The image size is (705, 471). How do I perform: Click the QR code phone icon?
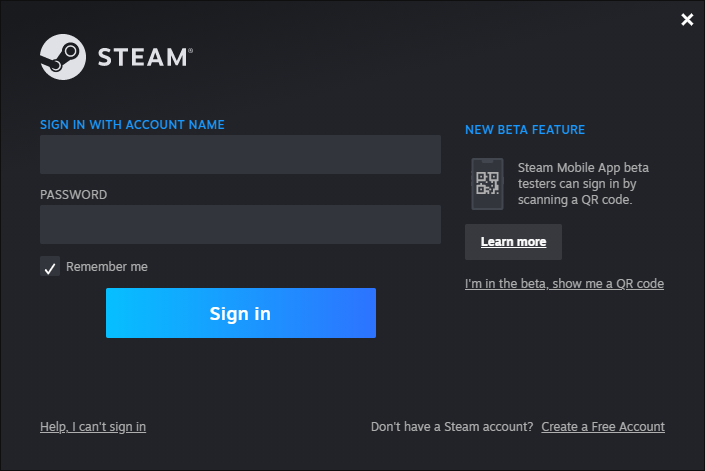click(487, 184)
